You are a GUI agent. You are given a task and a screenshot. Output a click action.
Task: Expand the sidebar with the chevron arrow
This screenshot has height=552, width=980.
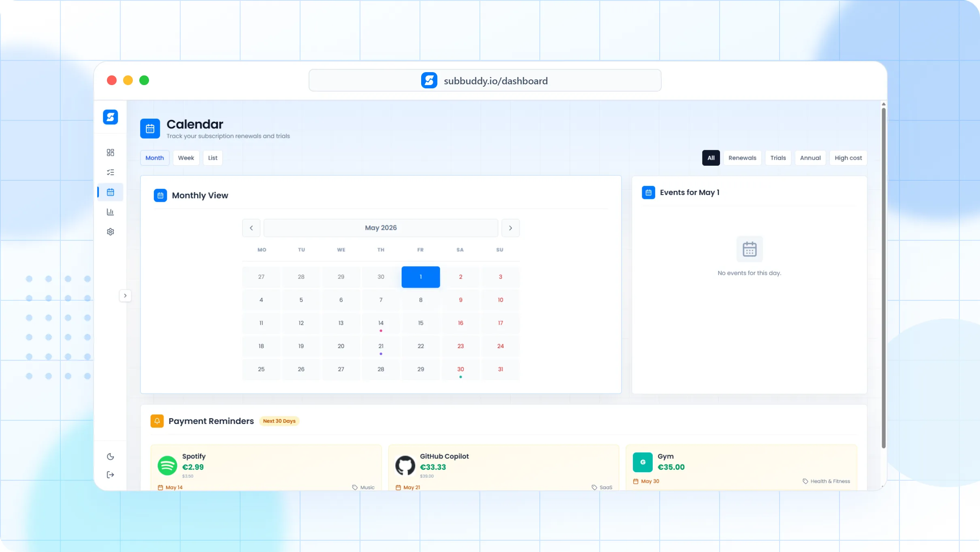coord(125,296)
